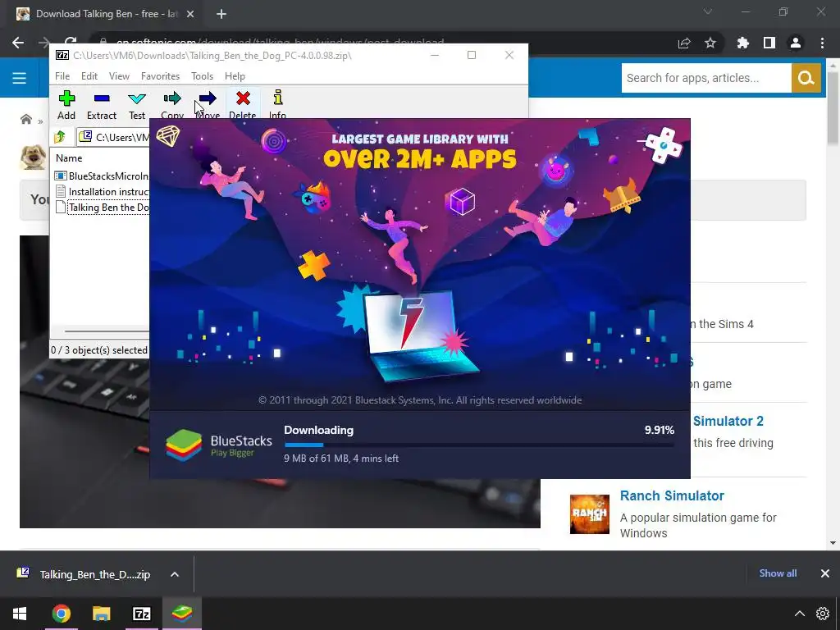Click the 7-Zip address path field
This screenshot has height=630, width=840.
(x=114, y=137)
